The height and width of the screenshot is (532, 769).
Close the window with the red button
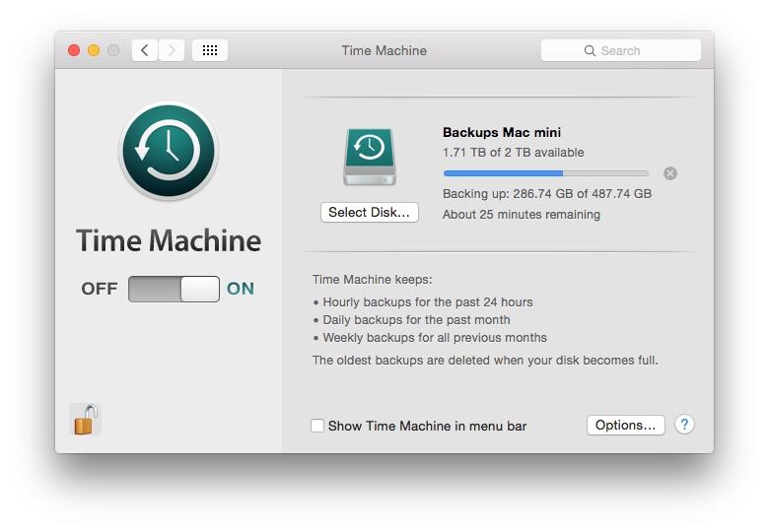coord(74,50)
